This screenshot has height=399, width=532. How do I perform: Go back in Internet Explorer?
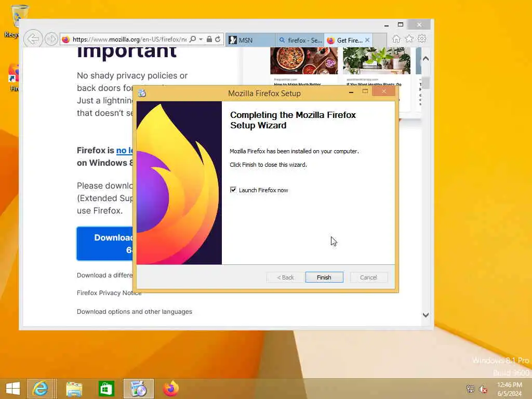pos(33,39)
